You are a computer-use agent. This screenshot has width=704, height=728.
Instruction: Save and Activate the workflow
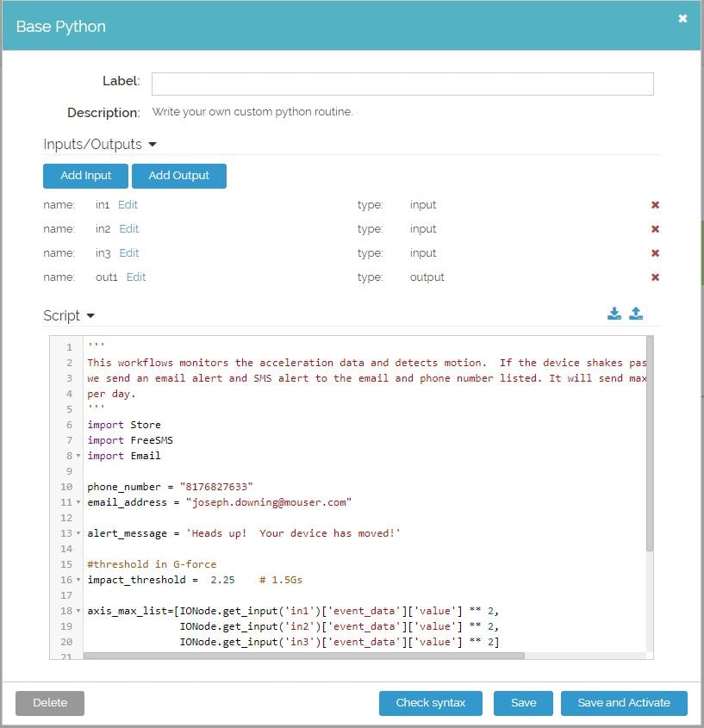pyautogui.click(x=624, y=703)
